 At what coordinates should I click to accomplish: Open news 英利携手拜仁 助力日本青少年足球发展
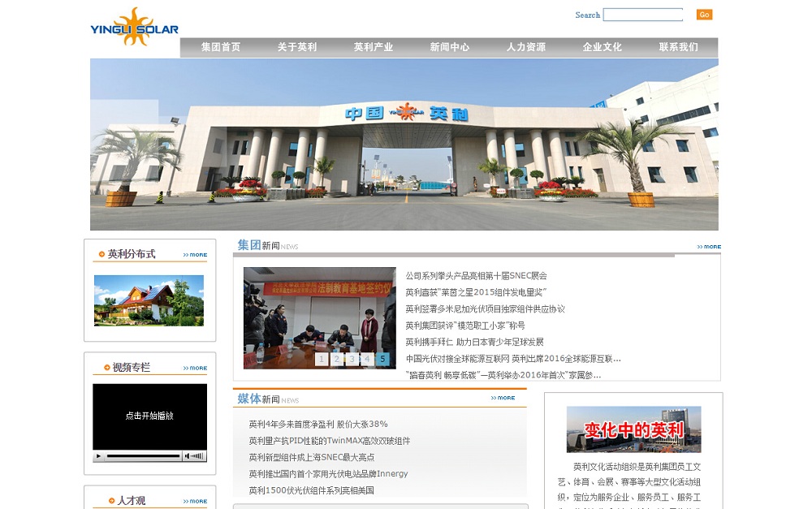tap(474, 343)
